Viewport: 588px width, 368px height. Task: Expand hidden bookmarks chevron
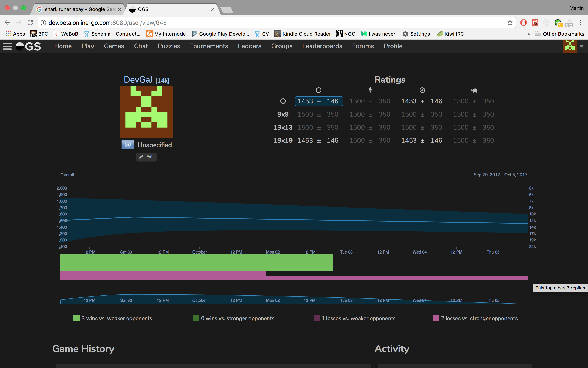click(x=529, y=34)
